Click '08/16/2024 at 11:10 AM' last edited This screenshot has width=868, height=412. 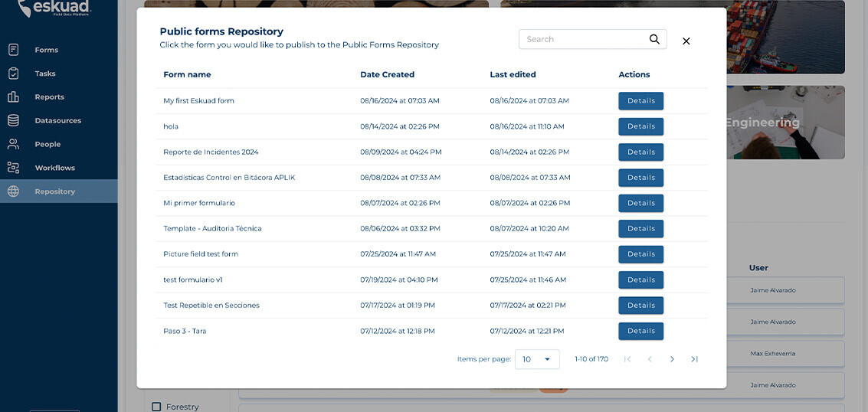tap(527, 126)
